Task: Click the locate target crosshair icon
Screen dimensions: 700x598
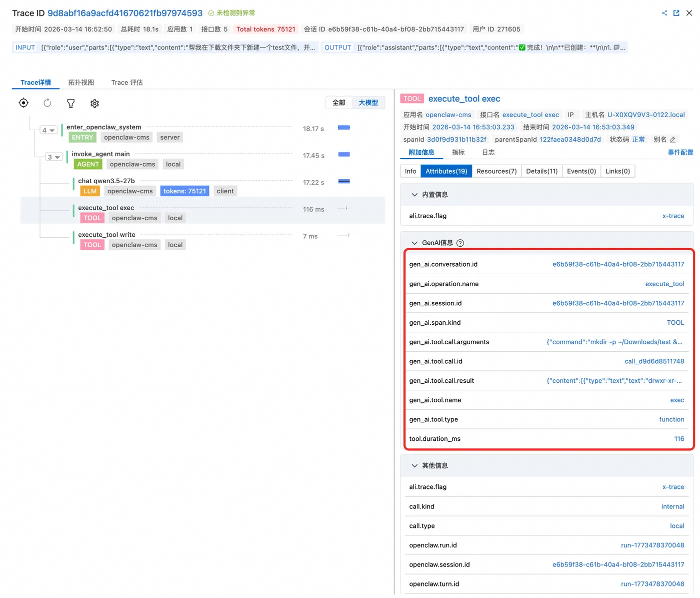Action: tap(23, 103)
